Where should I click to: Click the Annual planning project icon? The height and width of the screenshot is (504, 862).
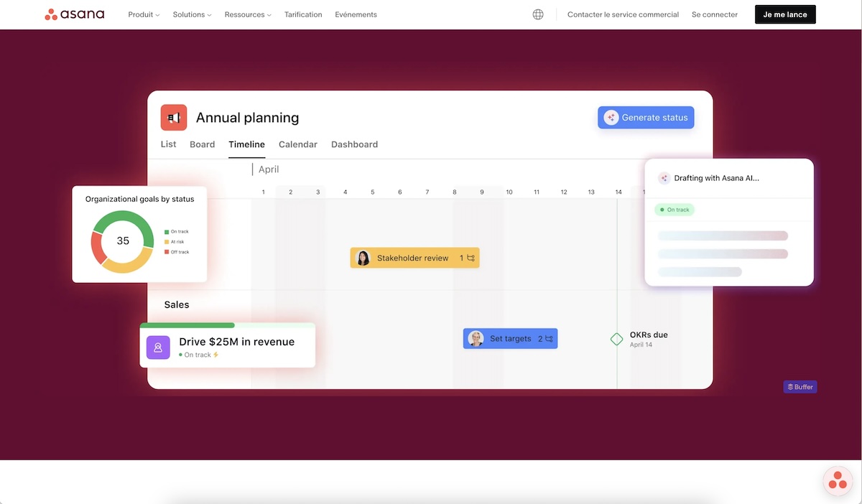(173, 117)
